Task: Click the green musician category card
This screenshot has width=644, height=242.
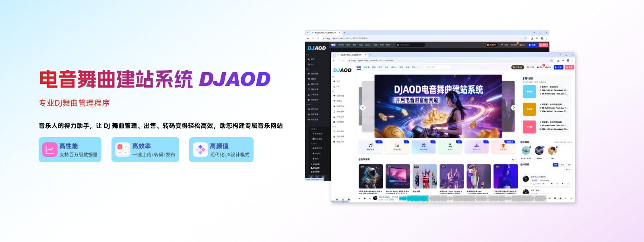Action: click(x=450, y=147)
